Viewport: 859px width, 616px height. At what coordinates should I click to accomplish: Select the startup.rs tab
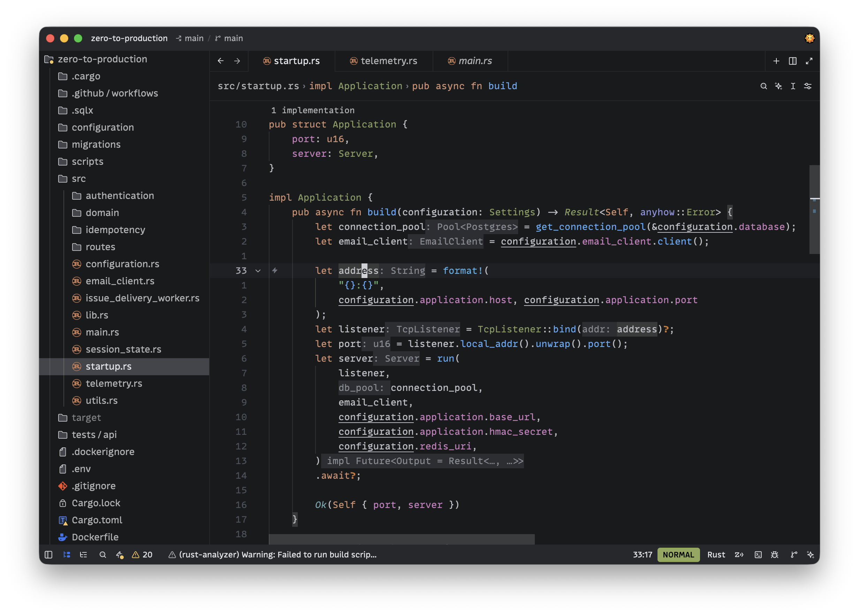(x=292, y=61)
